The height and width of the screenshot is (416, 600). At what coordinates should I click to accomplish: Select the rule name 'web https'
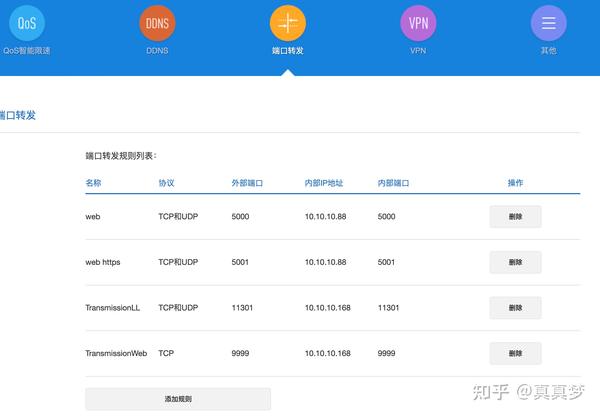tap(103, 262)
